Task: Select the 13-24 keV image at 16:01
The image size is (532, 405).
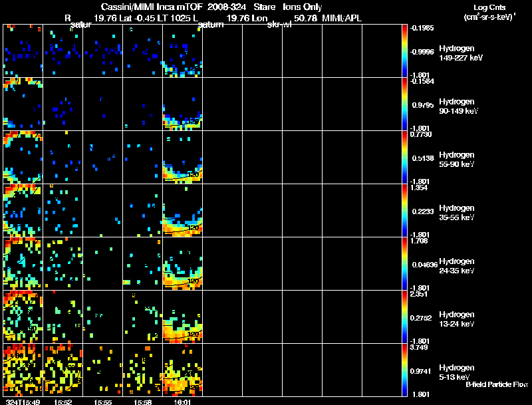Action: click(182, 317)
